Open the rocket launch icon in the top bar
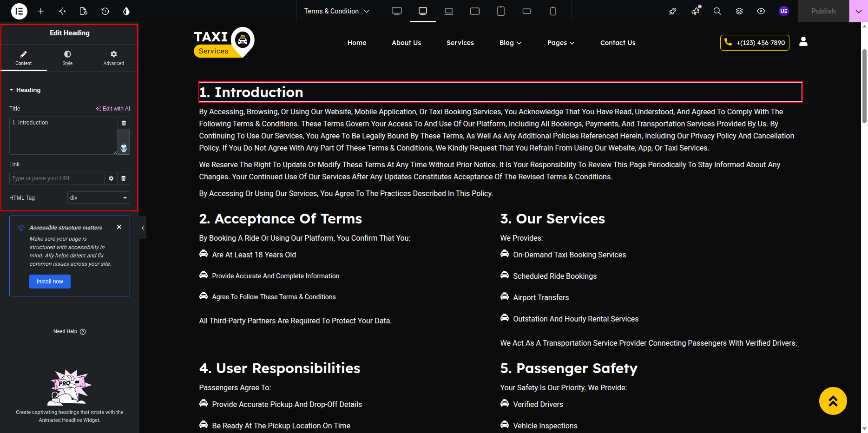The image size is (868, 433). pos(673,11)
